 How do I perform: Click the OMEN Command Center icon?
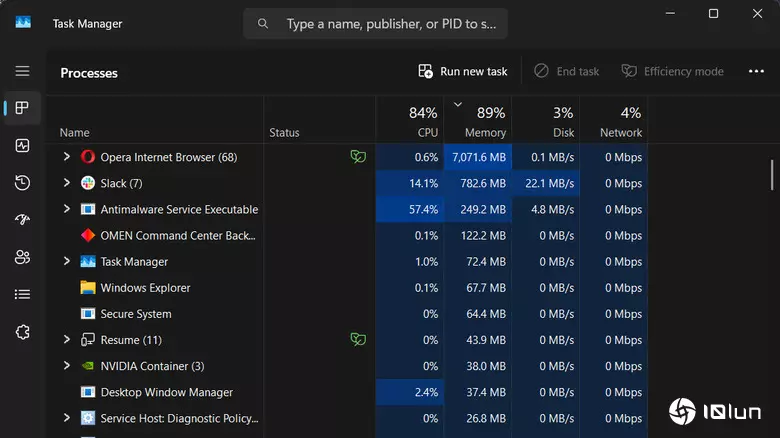(88, 235)
